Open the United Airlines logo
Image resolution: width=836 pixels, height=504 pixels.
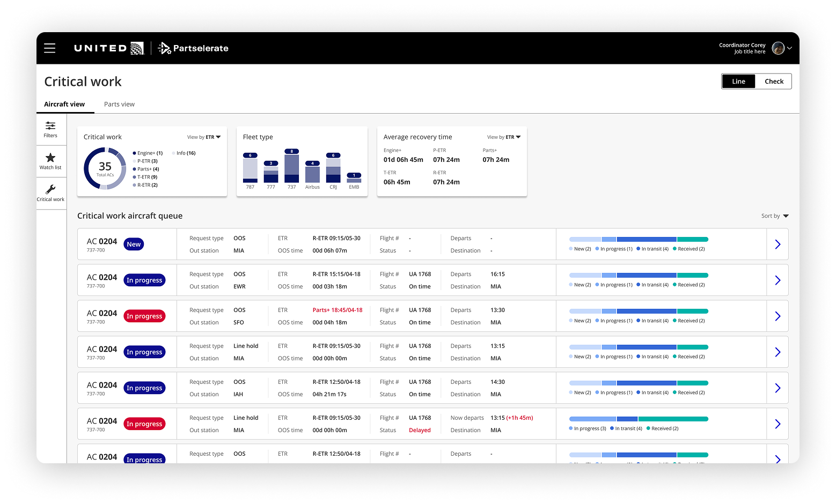click(109, 48)
